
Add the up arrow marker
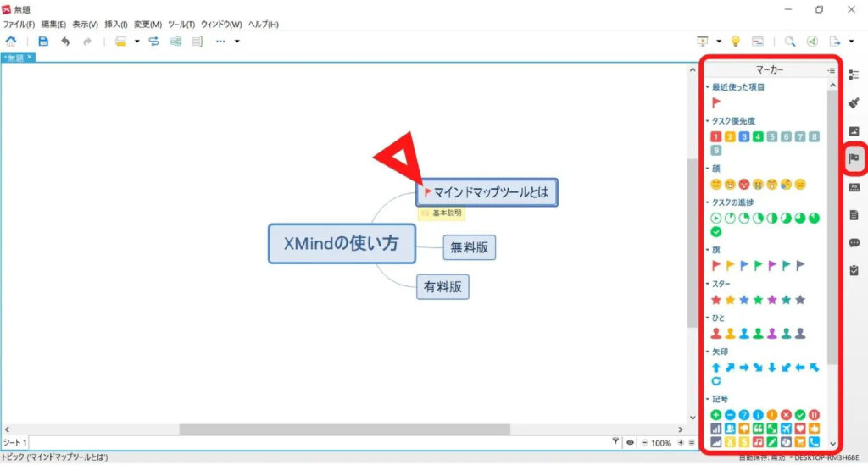(715, 368)
